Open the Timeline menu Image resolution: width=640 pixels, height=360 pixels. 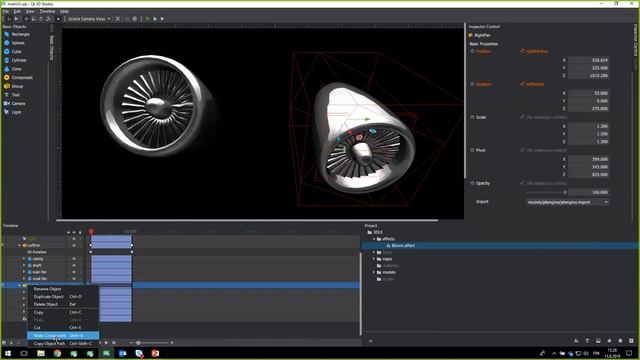[47, 11]
